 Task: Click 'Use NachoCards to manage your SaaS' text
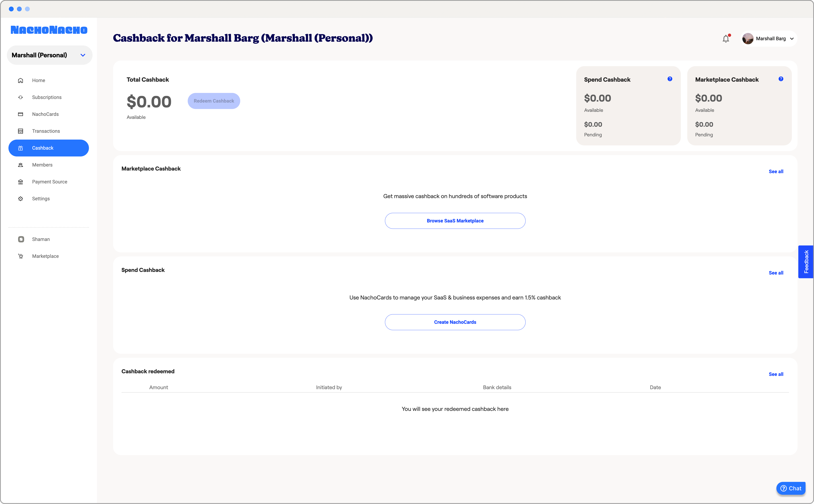(x=455, y=298)
